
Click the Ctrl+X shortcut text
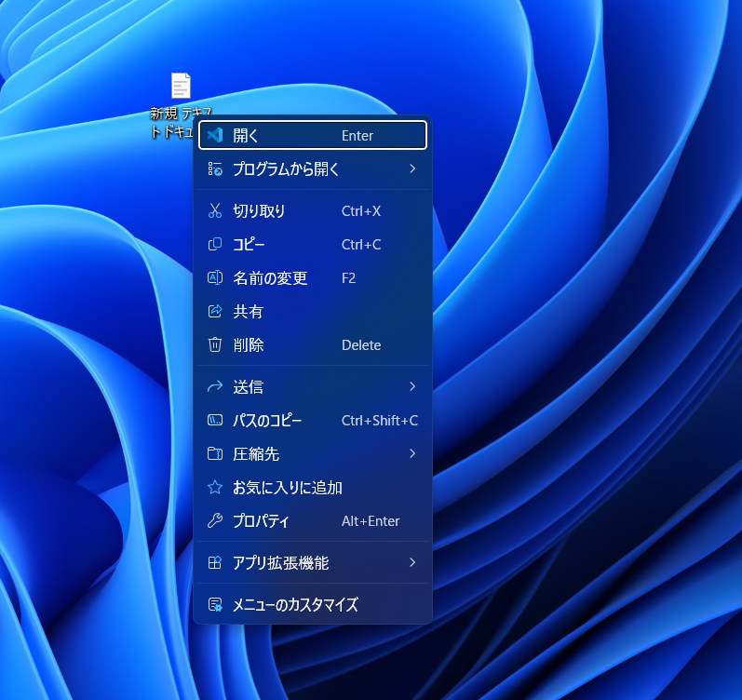(361, 211)
